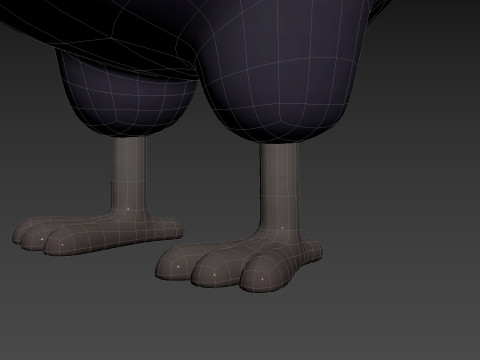Pick the highlighted vertex at left ankle base
This screenshot has width=480, height=360.
point(129,209)
